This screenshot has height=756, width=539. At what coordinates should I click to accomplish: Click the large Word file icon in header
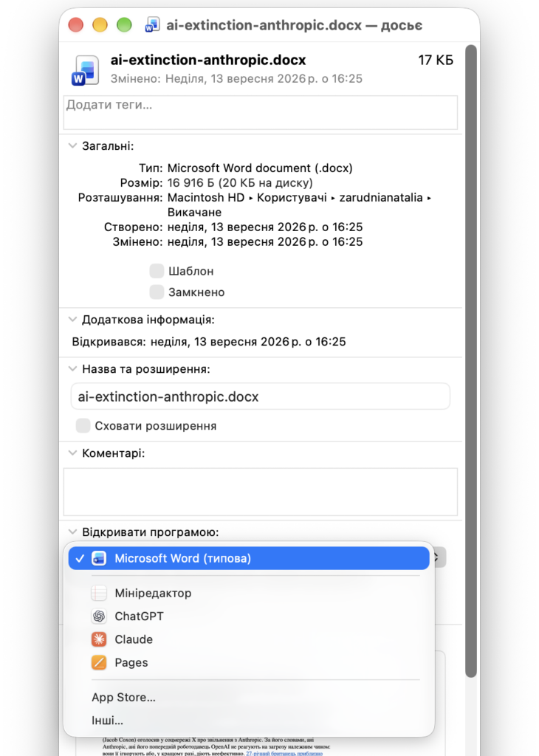pos(86,70)
